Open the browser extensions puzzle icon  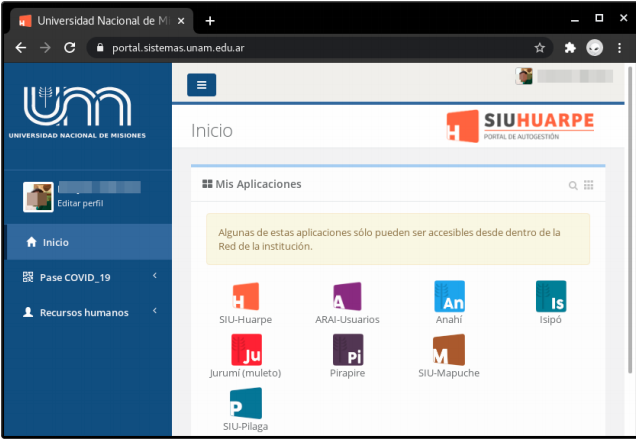[x=570, y=48]
